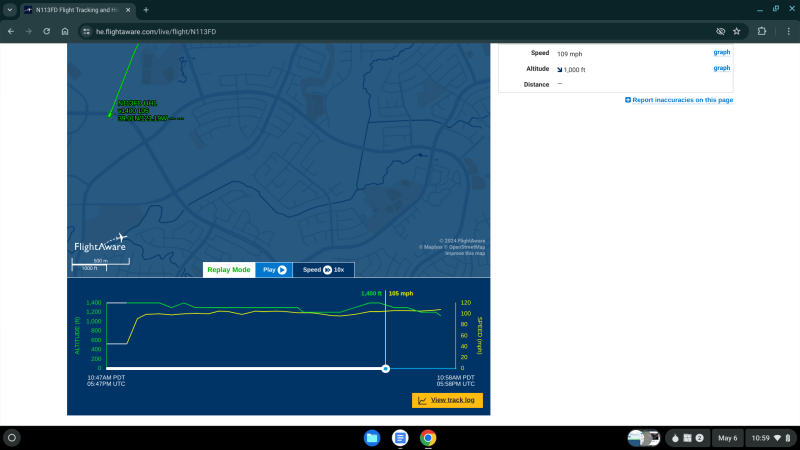Click the 1,000 ft altitude value
The height and width of the screenshot is (450, 800).
click(x=574, y=69)
